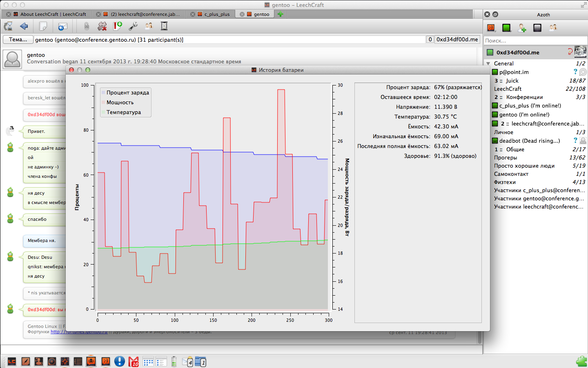
Task: Expand the Общие roster group
Action: (x=515, y=149)
